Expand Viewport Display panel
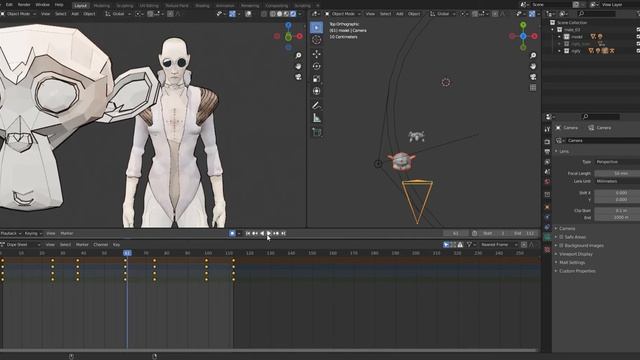 (576, 254)
